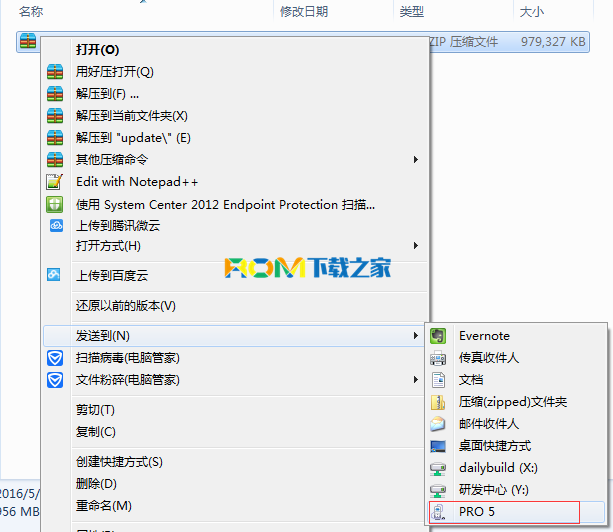Choose 上传到腾讯微云 menu entry
613x532 pixels.
point(118,226)
